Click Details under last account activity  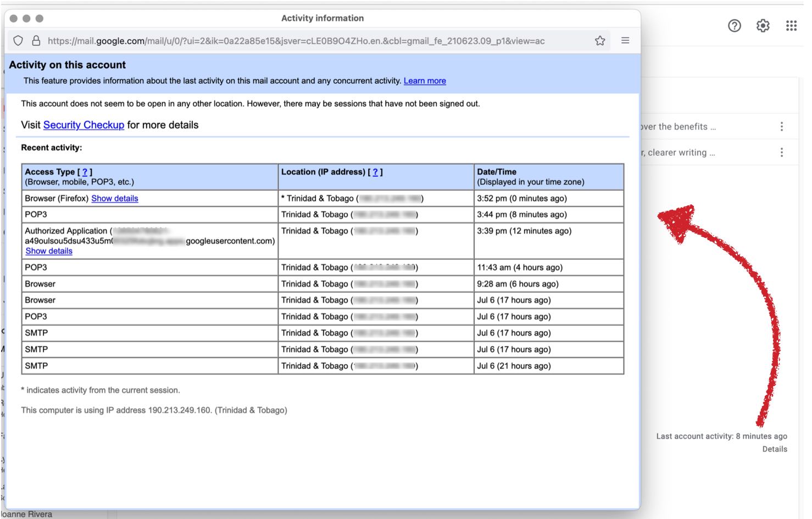pos(774,449)
